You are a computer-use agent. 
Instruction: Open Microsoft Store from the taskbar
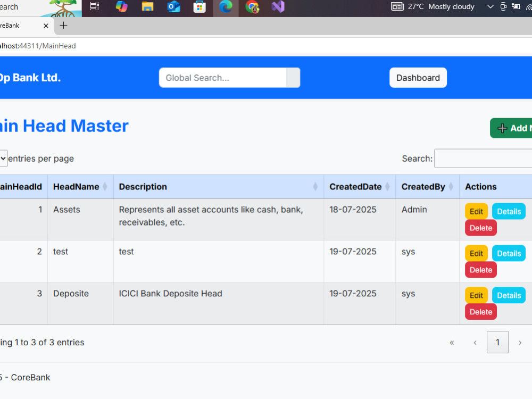coord(199,6)
